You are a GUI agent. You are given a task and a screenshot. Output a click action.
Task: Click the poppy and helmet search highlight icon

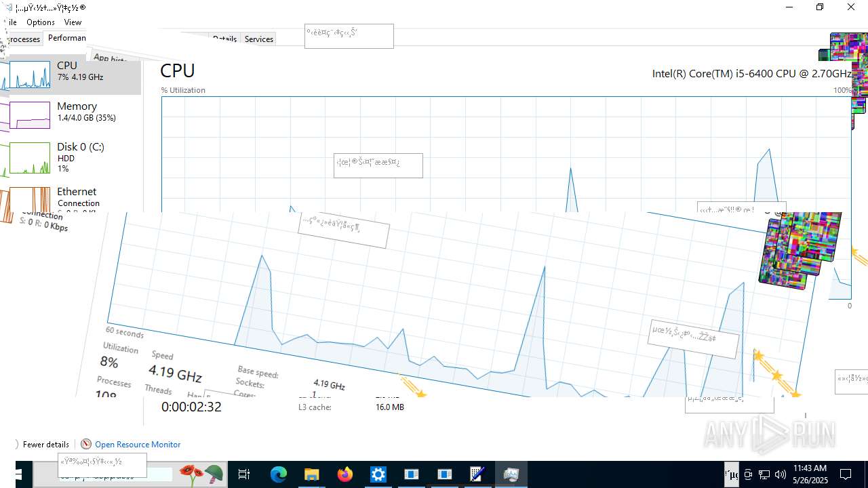[x=201, y=474]
